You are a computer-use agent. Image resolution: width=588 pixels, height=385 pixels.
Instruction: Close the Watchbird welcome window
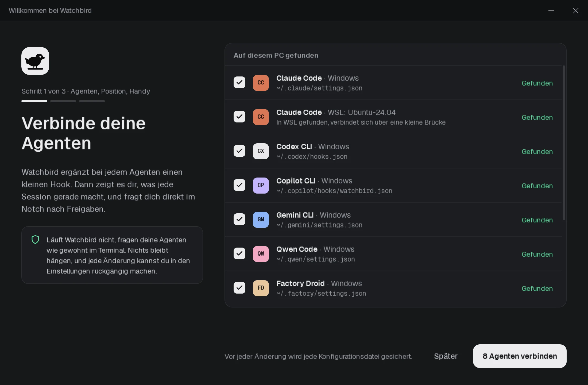(576, 11)
